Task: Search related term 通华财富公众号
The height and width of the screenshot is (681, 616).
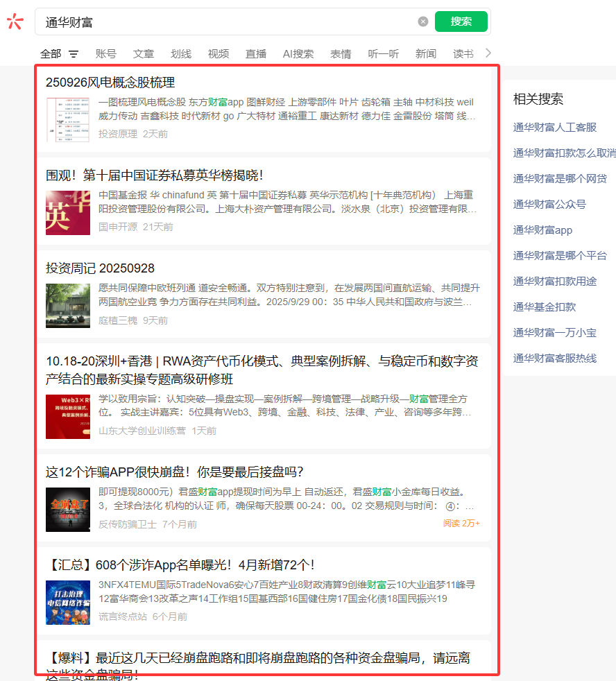Action: click(x=549, y=204)
